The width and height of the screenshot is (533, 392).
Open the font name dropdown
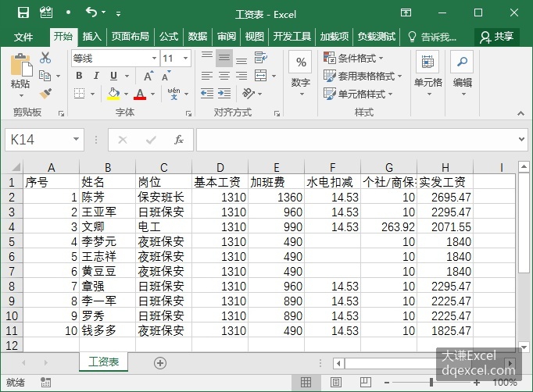point(154,58)
